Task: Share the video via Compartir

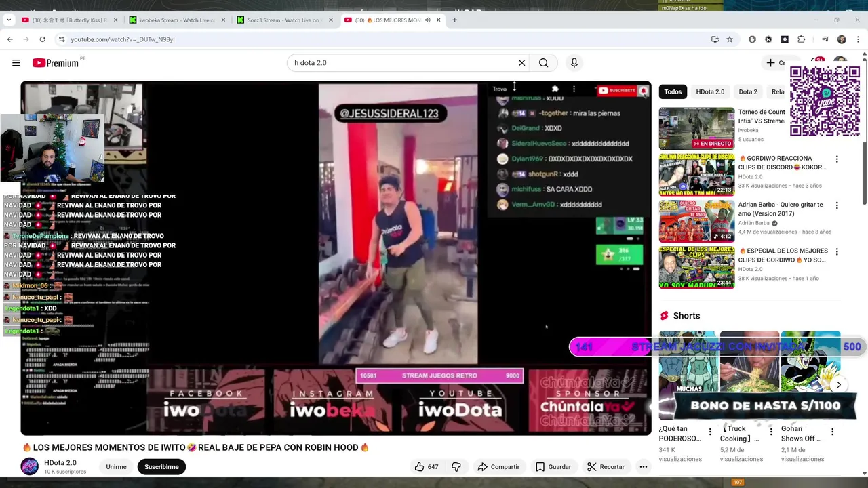Action: (498, 467)
